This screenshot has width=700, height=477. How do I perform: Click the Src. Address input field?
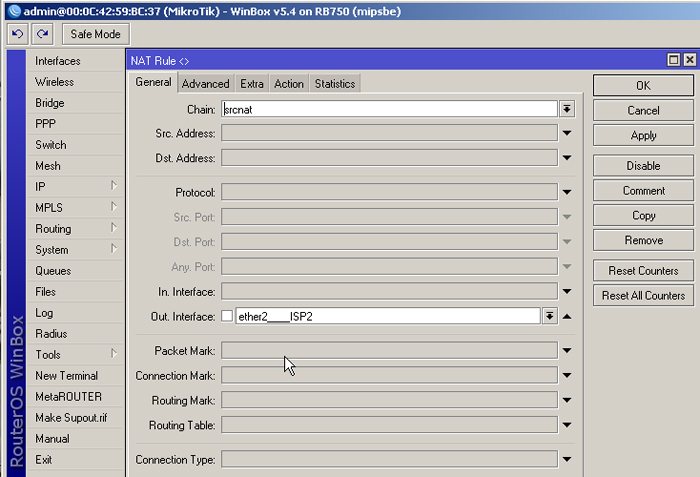[389, 133]
